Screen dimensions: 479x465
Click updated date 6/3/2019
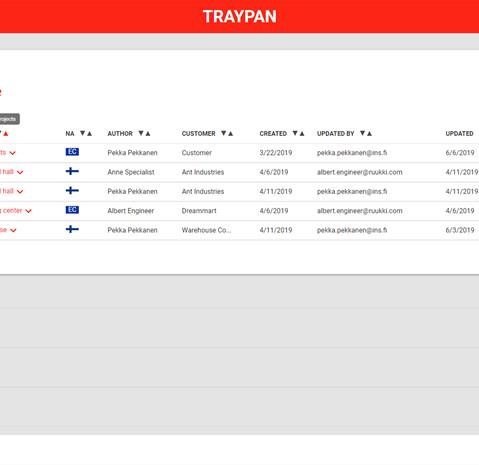click(460, 230)
